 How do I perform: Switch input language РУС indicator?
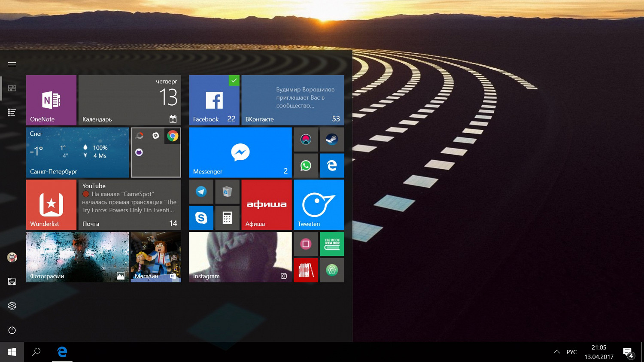tap(571, 352)
